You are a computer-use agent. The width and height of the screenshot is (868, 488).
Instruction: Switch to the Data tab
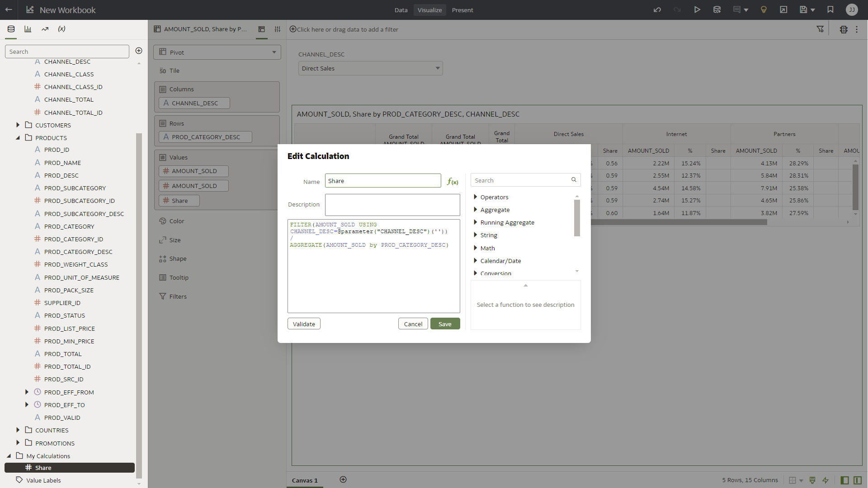401,10
